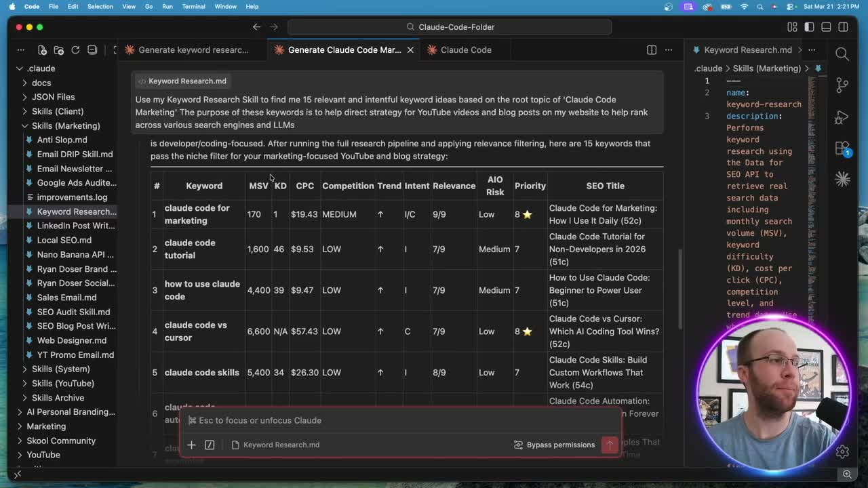This screenshot has height=488, width=868.
Task: Open Source Control view
Action: click(x=842, y=85)
